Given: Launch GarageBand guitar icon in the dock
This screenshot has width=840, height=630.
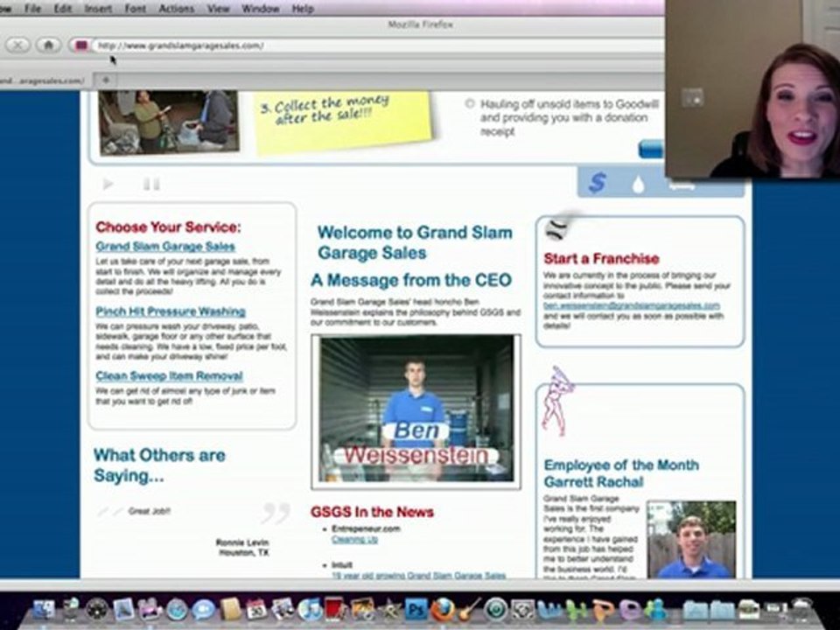Looking at the screenshot, I should click(x=469, y=610).
